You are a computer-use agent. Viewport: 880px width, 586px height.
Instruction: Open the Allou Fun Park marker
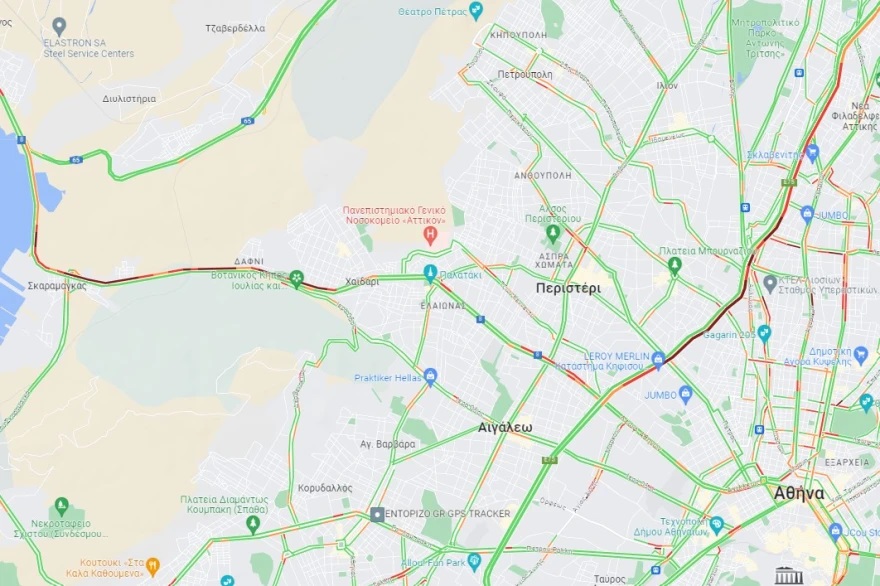pyautogui.click(x=474, y=562)
